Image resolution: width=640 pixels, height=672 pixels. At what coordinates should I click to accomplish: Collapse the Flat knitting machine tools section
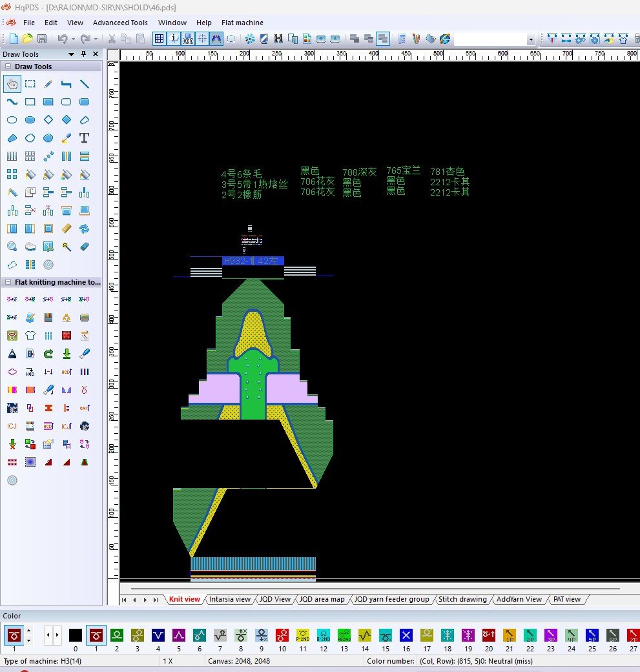pyautogui.click(x=8, y=282)
